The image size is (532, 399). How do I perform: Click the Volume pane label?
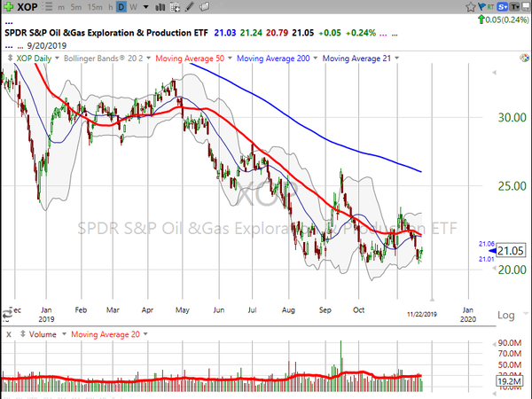click(x=43, y=334)
